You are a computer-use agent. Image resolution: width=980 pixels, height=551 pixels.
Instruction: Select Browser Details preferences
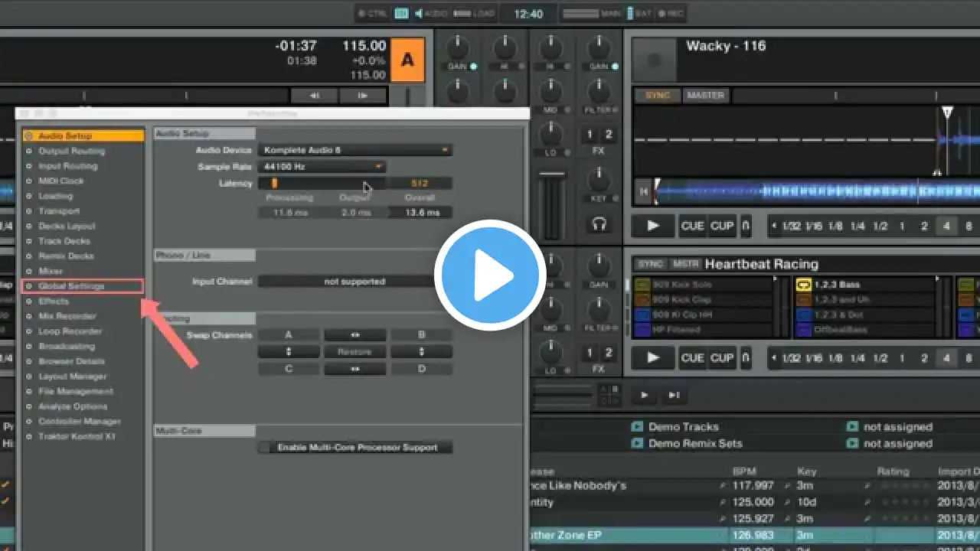(x=72, y=361)
